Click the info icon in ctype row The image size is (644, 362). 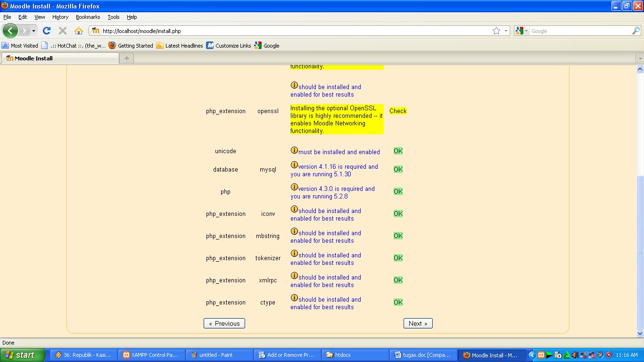pos(294,298)
